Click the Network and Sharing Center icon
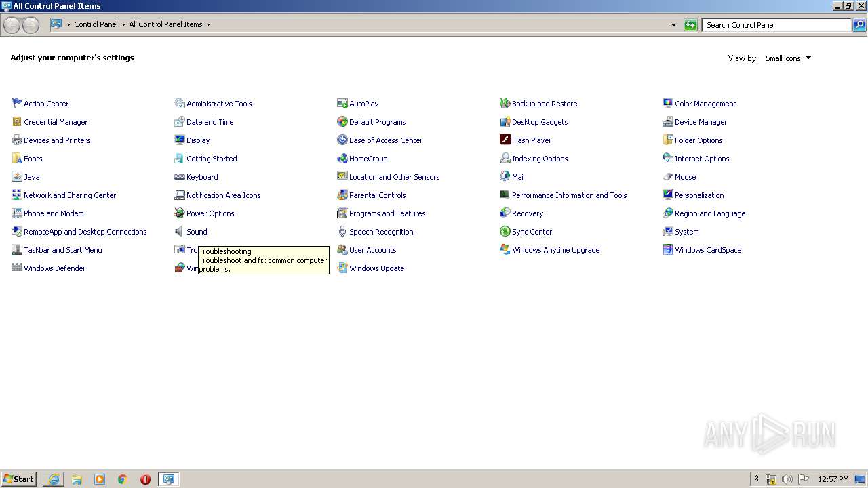The image size is (868, 488). tap(17, 195)
